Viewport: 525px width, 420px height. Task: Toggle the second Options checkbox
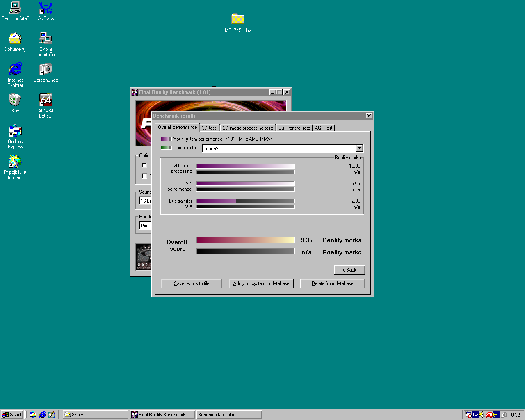tap(144, 176)
